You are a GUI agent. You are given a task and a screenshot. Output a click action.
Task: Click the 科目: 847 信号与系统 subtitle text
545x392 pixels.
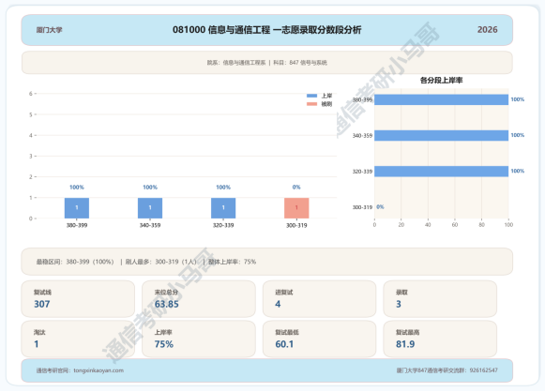(x=300, y=63)
